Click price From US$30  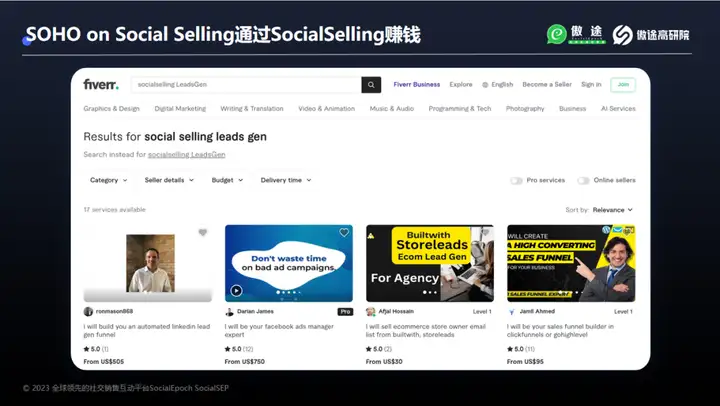[384, 362]
